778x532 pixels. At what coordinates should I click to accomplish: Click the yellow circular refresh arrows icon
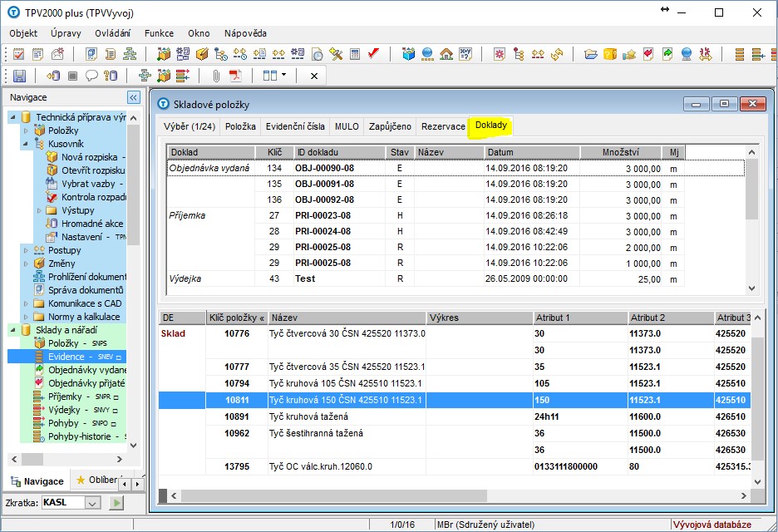point(557,54)
